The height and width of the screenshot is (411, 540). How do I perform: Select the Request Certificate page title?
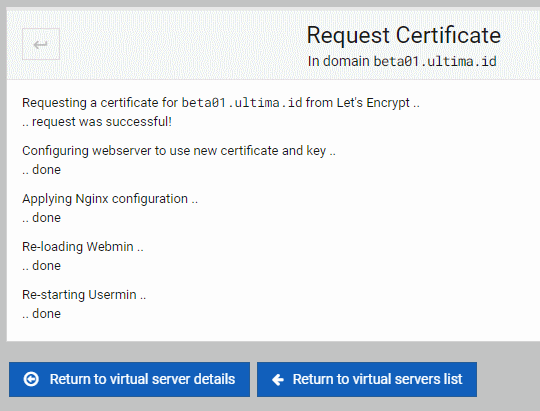(x=404, y=35)
